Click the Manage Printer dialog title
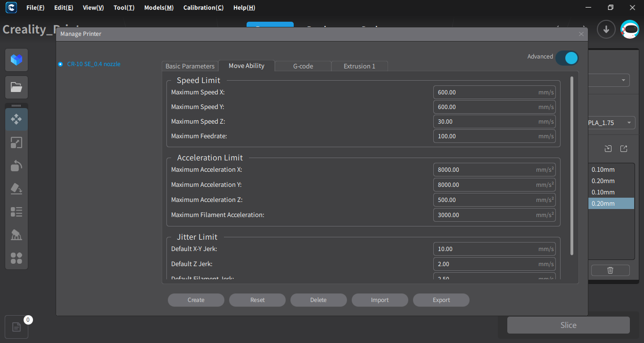 click(x=81, y=34)
